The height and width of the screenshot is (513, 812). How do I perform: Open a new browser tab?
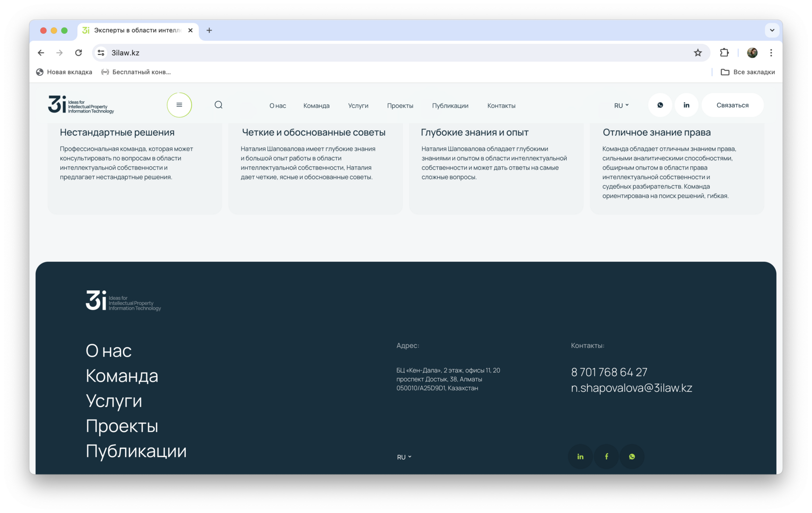pyautogui.click(x=209, y=30)
